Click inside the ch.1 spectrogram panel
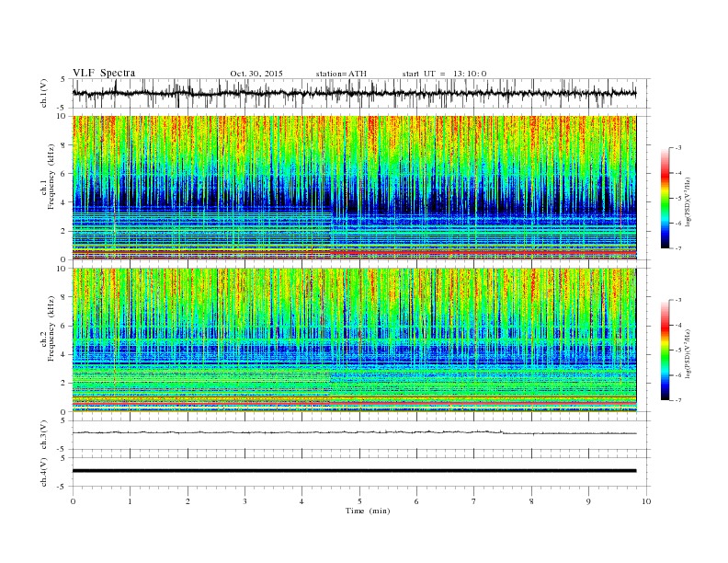 pos(354,188)
